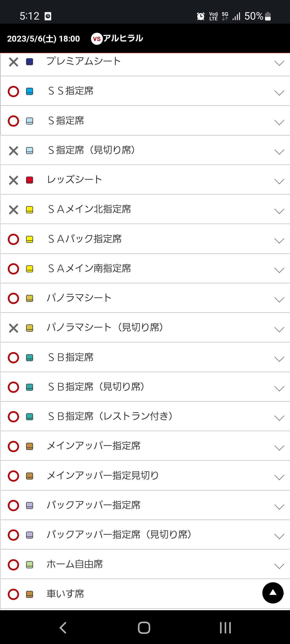The height and width of the screenshot is (644, 290).
Task: Tap the red color swatch for レッズシート
Action: point(30,180)
